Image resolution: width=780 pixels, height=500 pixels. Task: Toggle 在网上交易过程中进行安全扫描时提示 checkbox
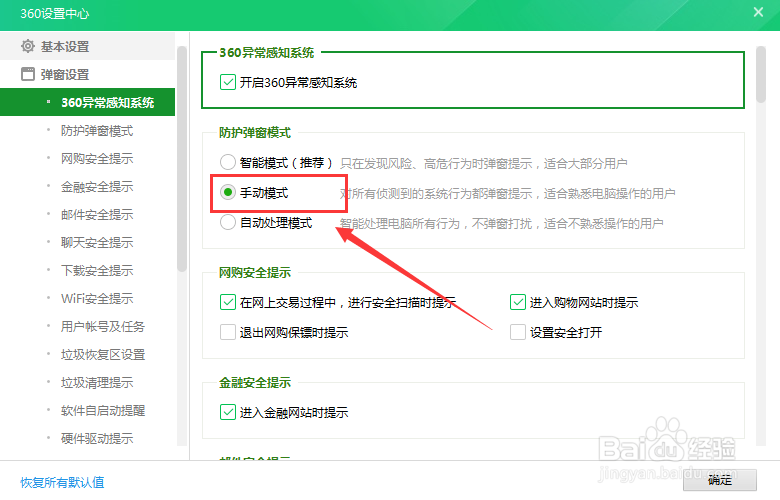[227, 302]
